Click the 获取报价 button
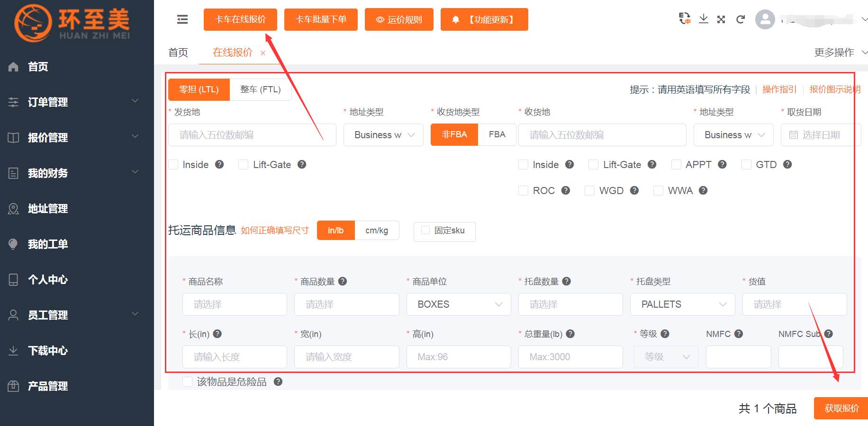The width and height of the screenshot is (868, 426). pos(841,408)
